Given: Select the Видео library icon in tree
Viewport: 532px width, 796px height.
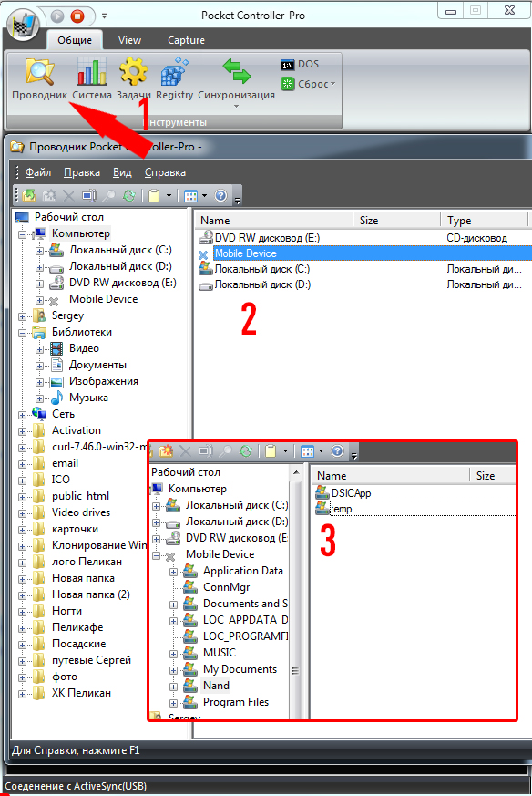Looking at the screenshot, I should 56,348.
